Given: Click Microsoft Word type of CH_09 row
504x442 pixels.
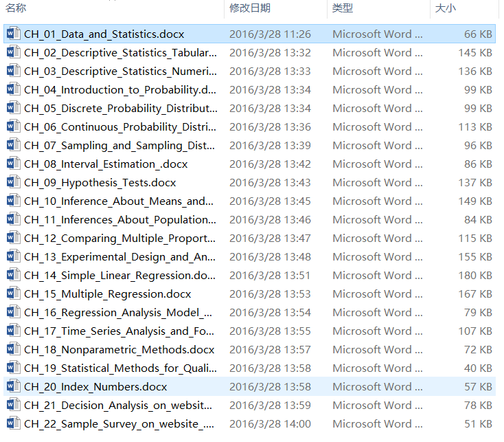Looking at the screenshot, I should tap(378, 183).
